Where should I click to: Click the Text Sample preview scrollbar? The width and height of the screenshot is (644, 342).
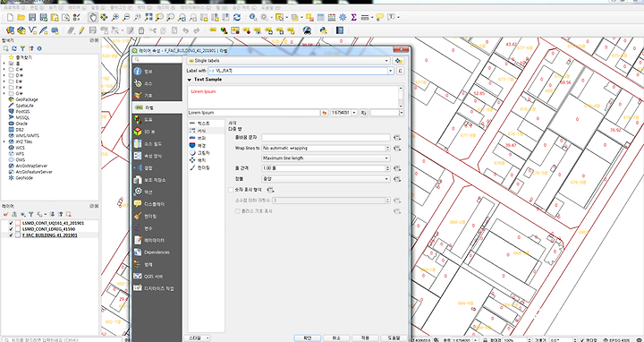[402, 97]
